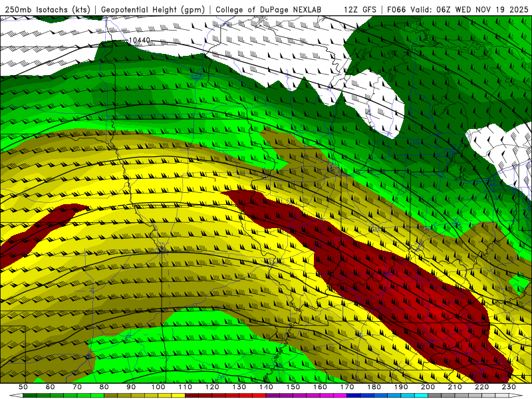Click the 'College of DuPage NEXLAB' header text
Screen dimensions: 532x399
[x=268, y=9]
